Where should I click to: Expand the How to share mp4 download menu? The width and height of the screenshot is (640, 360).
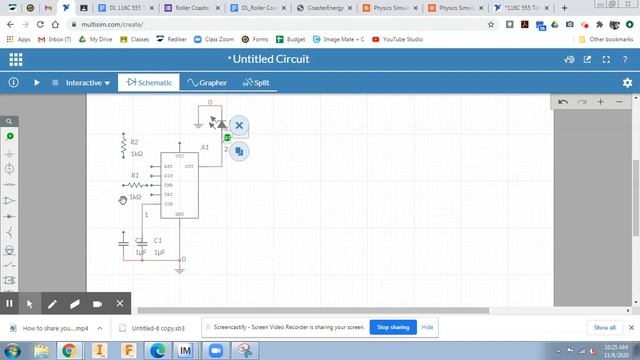point(100,328)
